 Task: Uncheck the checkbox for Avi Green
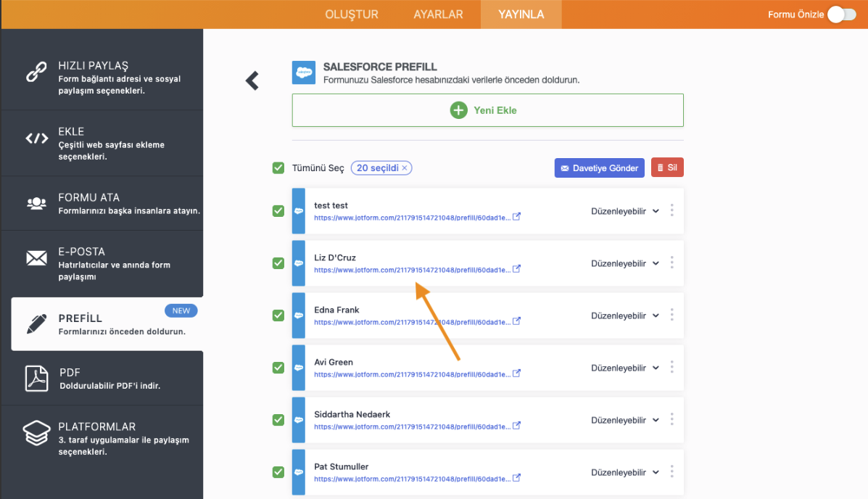278,368
